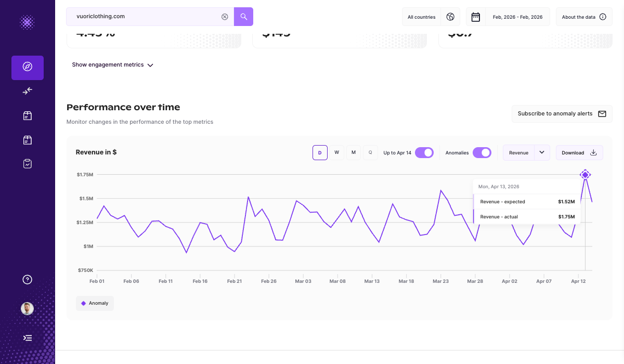Select the compass website analysis icon
The width and height of the screenshot is (624, 364).
[x=27, y=68]
